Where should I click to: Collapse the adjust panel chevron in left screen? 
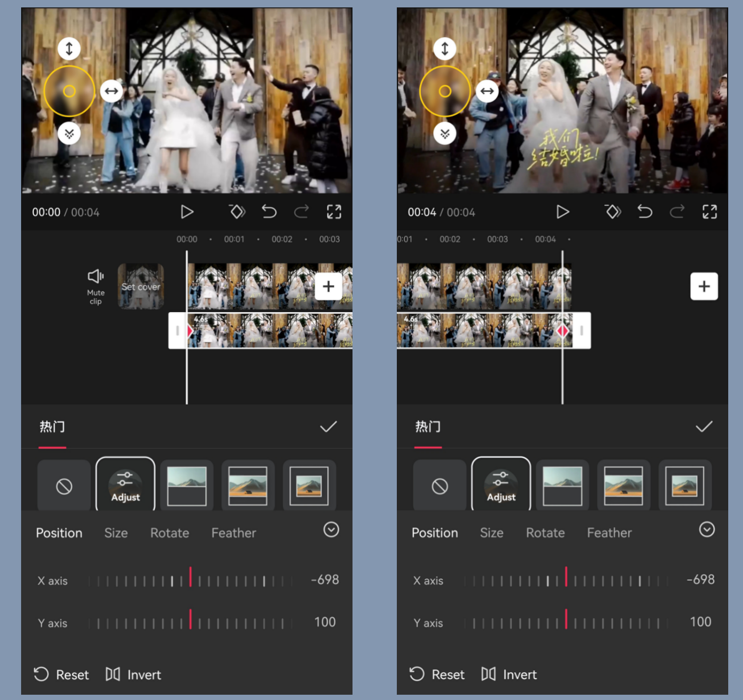[x=331, y=529]
